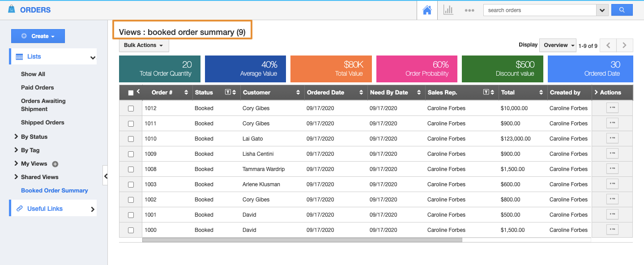
Task: Open the three-dot more options icon in top bar
Action: 469,10
